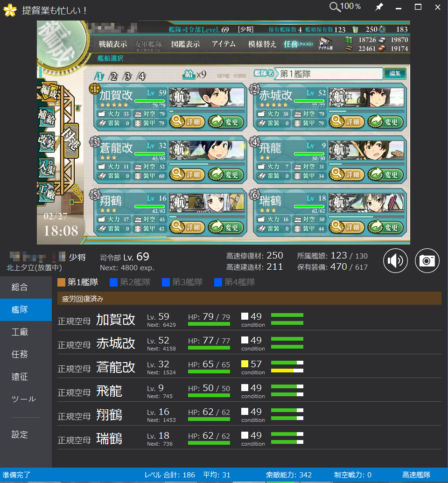
Task: Click the 高速艦隊 status label
Action: (x=416, y=475)
